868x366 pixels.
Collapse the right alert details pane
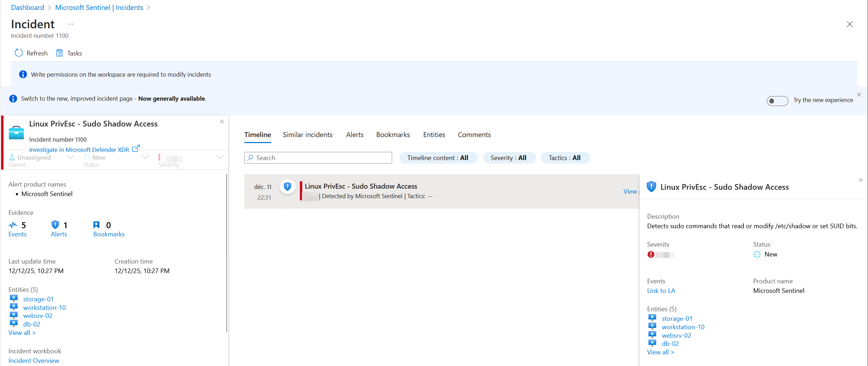click(x=861, y=180)
